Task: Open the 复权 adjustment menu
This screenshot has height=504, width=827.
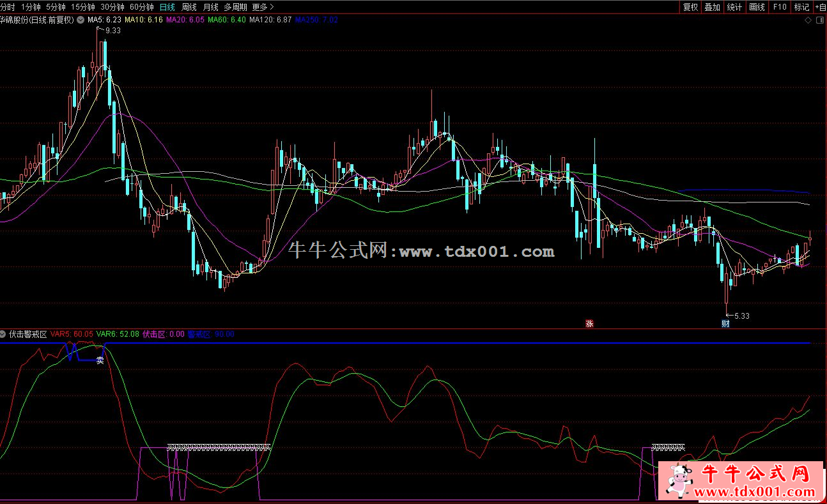Action: pyautogui.click(x=690, y=7)
